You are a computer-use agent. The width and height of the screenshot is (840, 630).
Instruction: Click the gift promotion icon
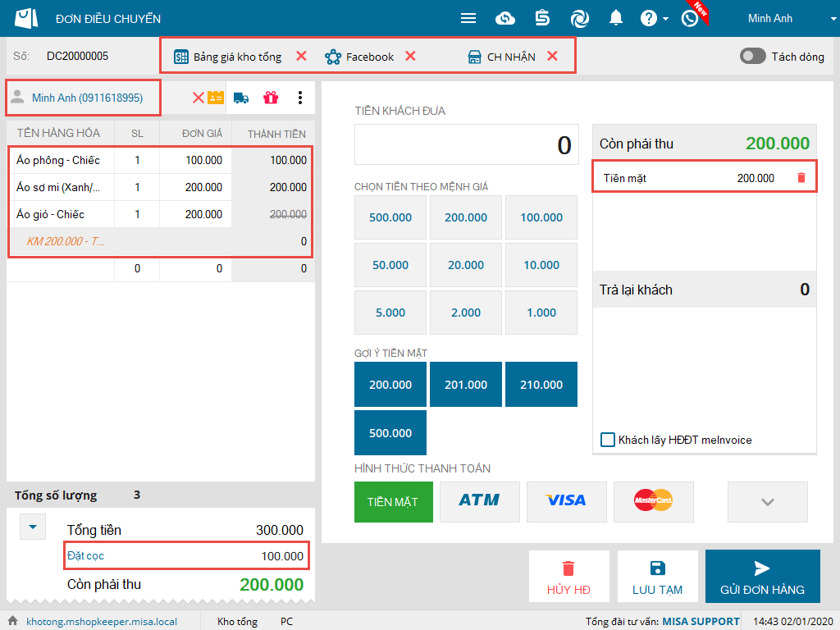pyautogui.click(x=271, y=98)
